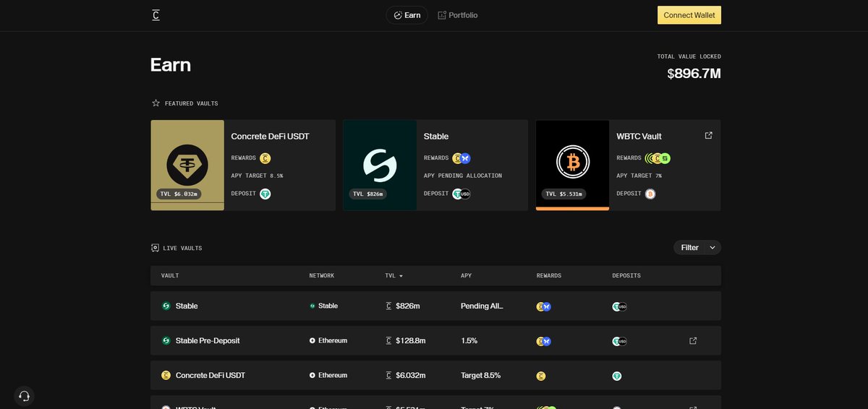Open the Stable Pre-Deposit vault row
This screenshot has width=868, height=409.
pos(435,340)
